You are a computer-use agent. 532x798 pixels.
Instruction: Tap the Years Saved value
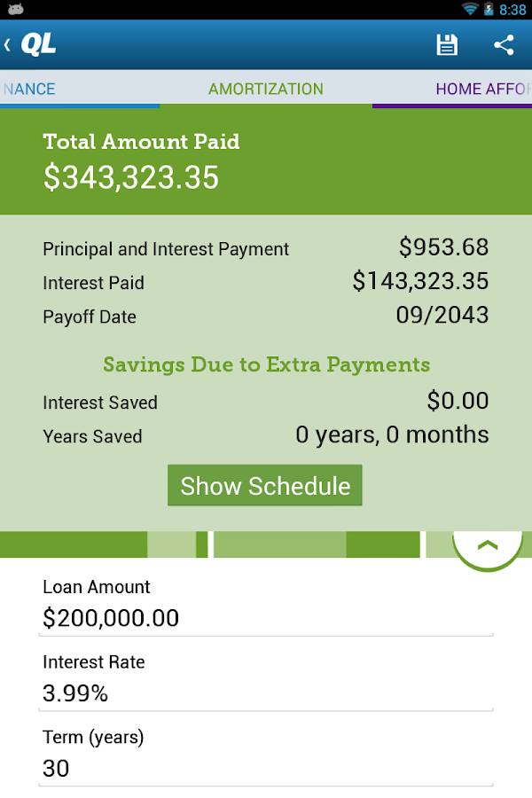392,434
